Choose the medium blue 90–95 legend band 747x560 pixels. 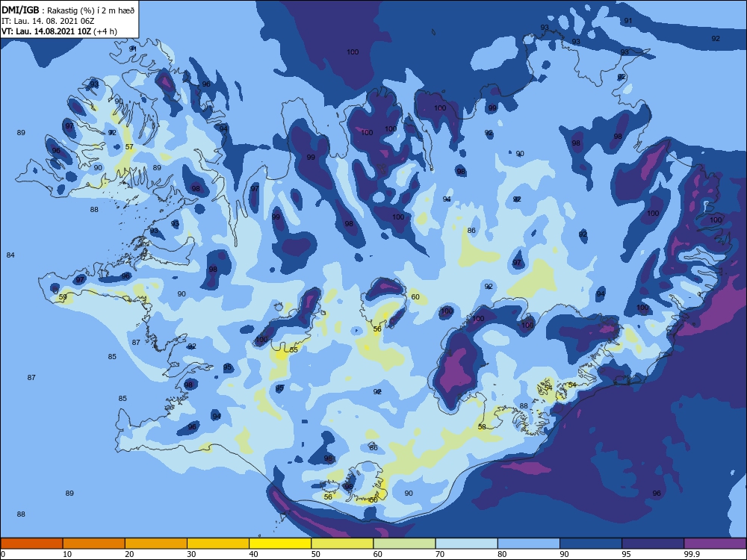click(591, 544)
